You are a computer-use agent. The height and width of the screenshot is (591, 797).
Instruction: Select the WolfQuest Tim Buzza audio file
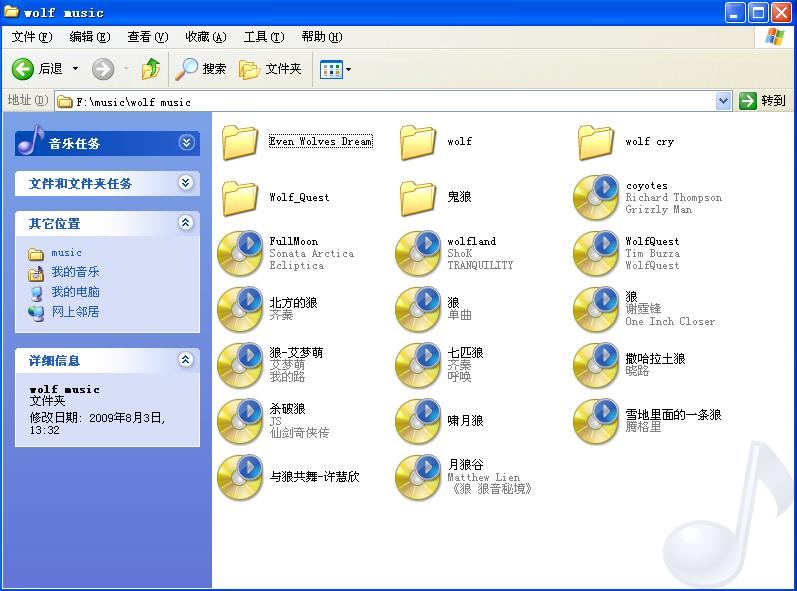pyautogui.click(x=596, y=254)
